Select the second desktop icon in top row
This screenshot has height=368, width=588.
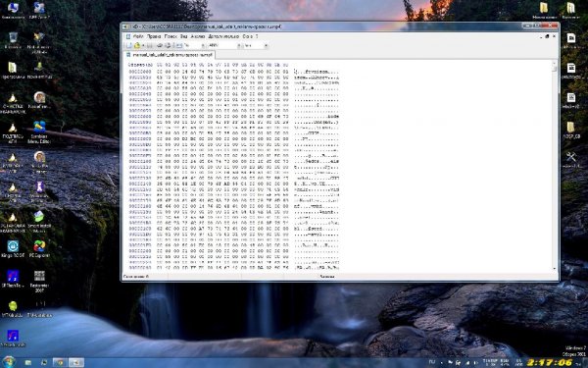click(x=39, y=10)
